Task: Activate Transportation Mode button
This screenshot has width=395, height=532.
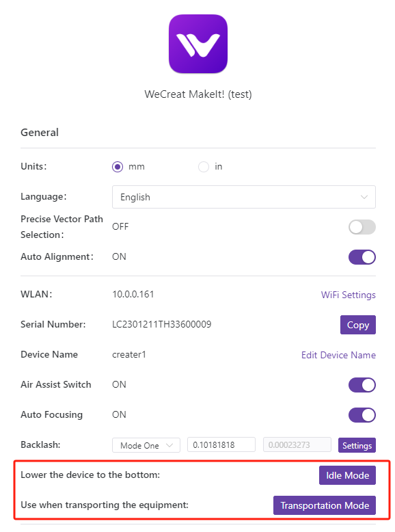Action: pos(325,505)
